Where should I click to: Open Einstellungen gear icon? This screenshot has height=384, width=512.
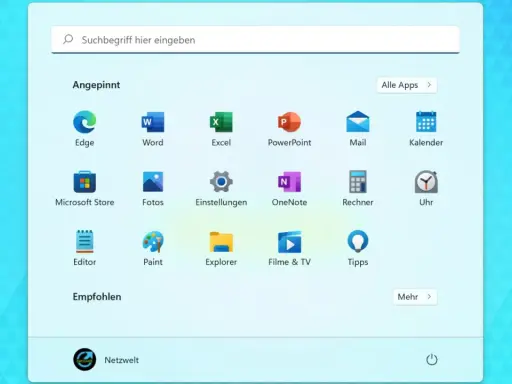tap(221, 188)
